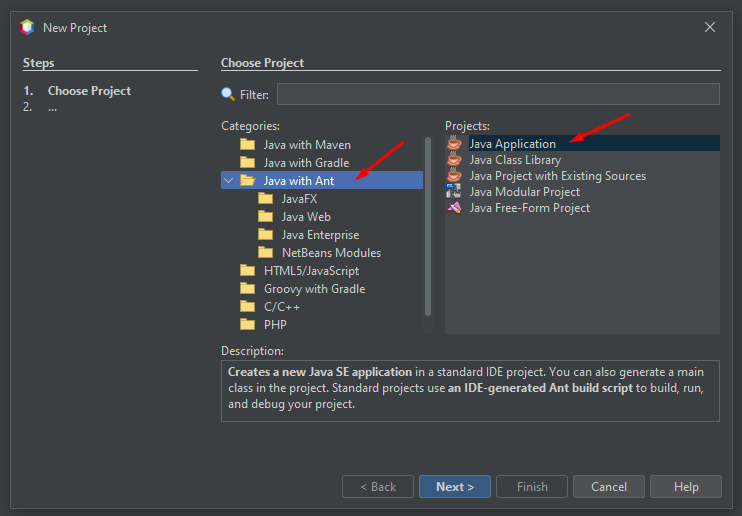The width and height of the screenshot is (742, 516).
Task: Collapse the Java with Ant category
Action: click(x=229, y=181)
